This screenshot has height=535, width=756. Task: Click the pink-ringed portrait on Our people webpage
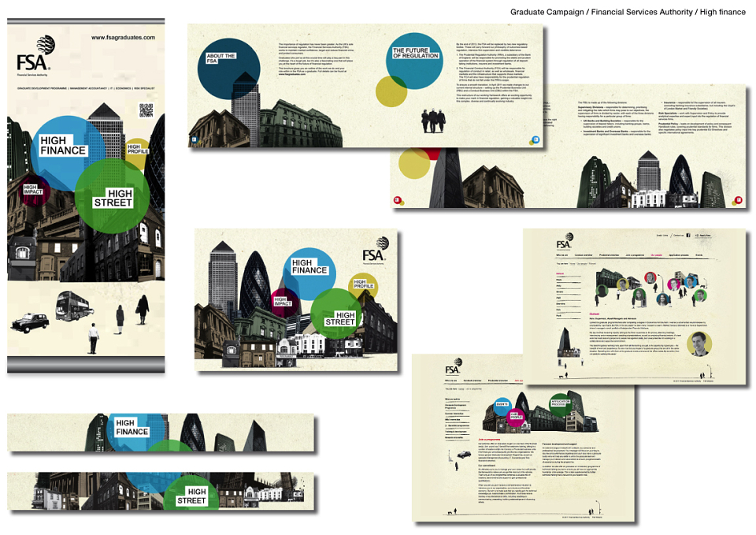coord(673,285)
